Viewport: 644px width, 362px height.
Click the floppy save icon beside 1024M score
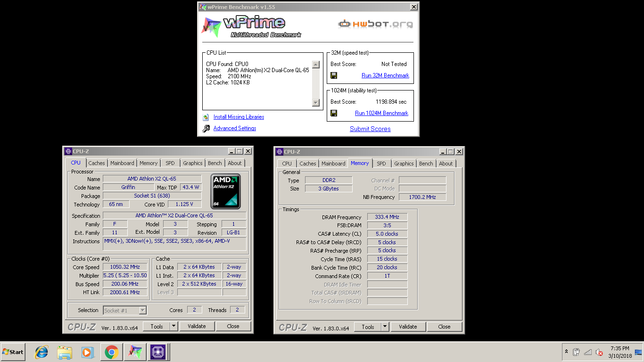(x=334, y=113)
